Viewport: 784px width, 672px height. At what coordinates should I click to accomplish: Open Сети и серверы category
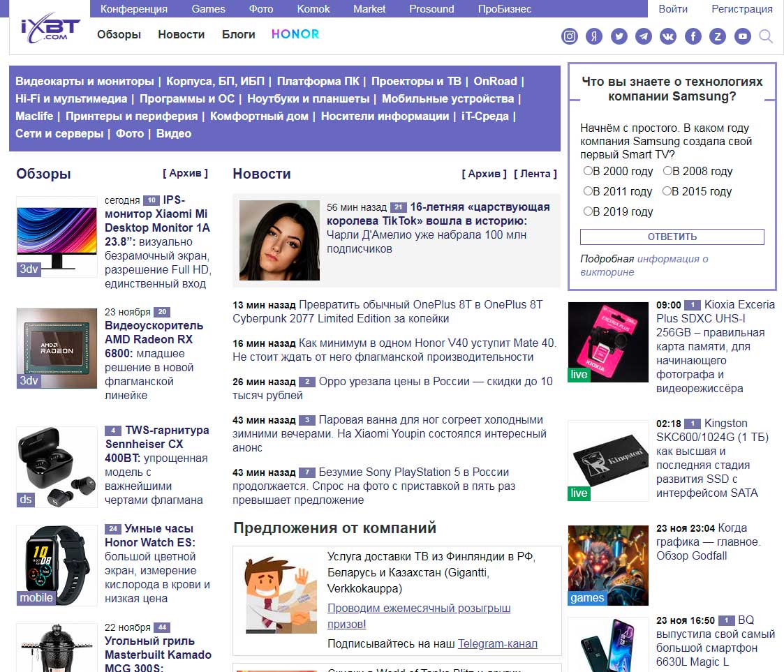click(x=59, y=134)
